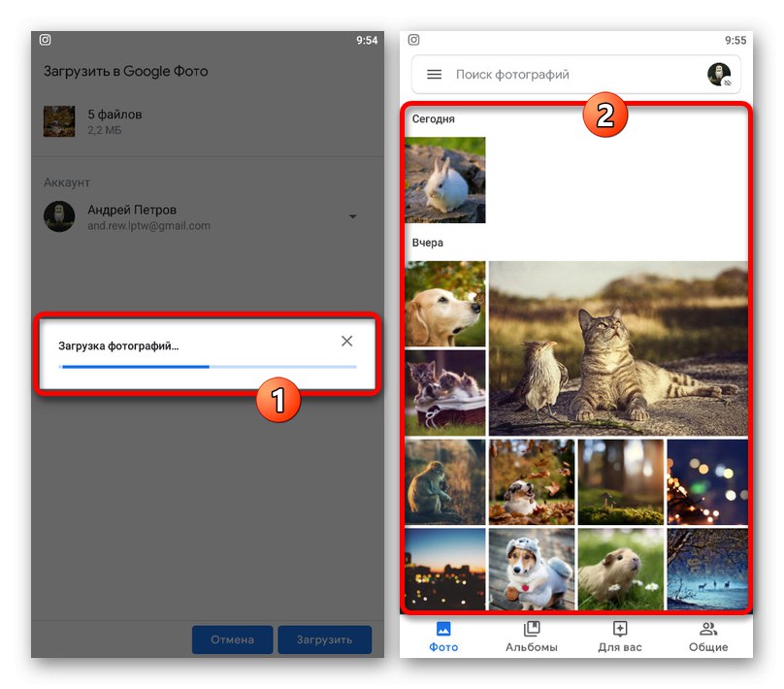Viewport: 784px width, 689px height.
Task: Open the navigation menu icon
Action: click(x=434, y=74)
